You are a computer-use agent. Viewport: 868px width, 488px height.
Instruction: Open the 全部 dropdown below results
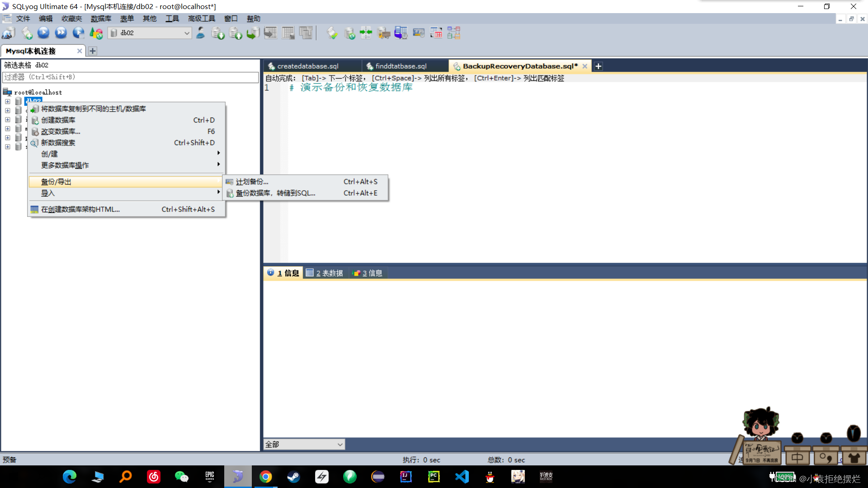(304, 445)
